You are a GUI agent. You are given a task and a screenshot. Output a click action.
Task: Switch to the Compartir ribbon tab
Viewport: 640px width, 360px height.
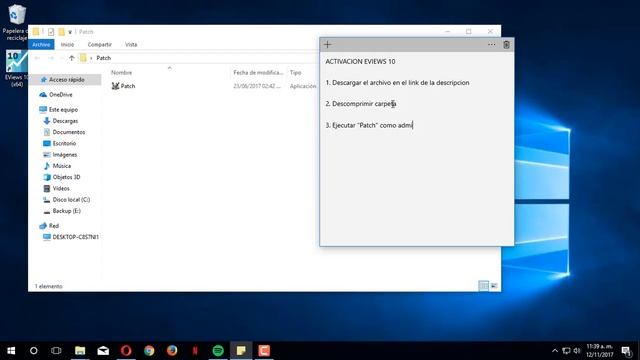click(100, 44)
